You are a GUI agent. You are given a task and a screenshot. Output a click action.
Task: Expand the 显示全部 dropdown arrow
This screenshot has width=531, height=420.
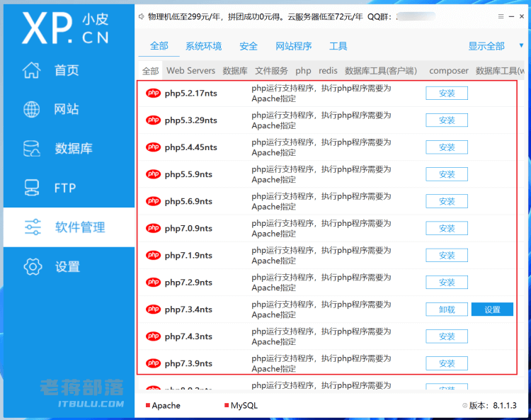[521, 45]
